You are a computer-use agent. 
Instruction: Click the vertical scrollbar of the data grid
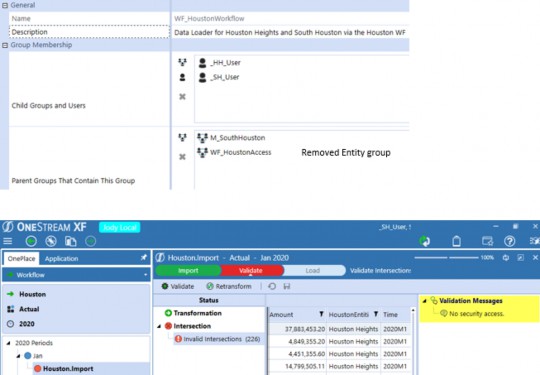[413, 341]
